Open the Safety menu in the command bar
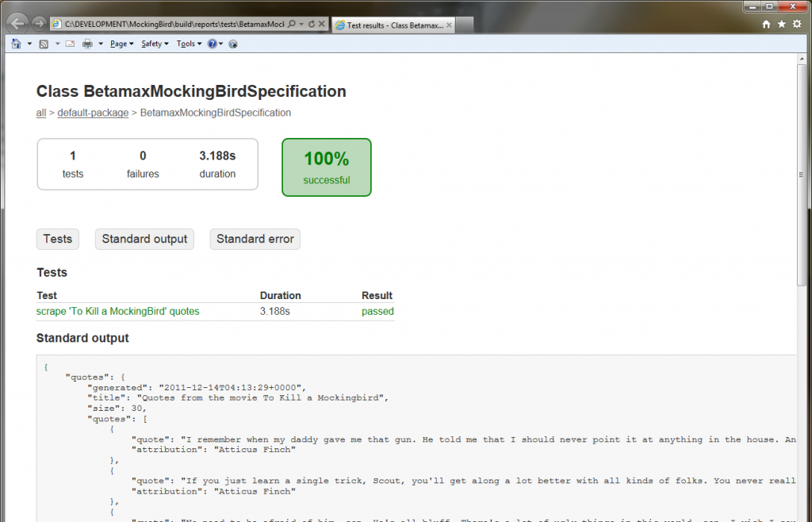This screenshot has width=812, height=522. pyautogui.click(x=155, y=44)
